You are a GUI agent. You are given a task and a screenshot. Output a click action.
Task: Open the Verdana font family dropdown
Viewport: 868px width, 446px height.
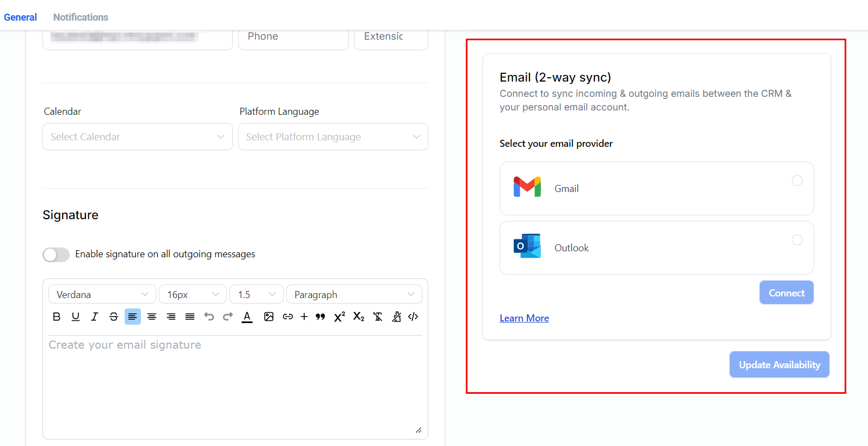point(102,294)
